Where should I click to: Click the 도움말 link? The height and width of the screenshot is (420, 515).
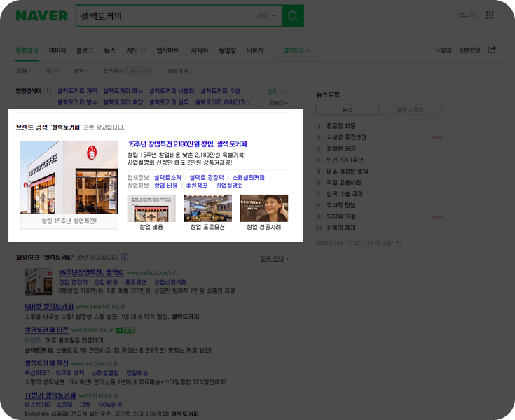pos(443,50)
